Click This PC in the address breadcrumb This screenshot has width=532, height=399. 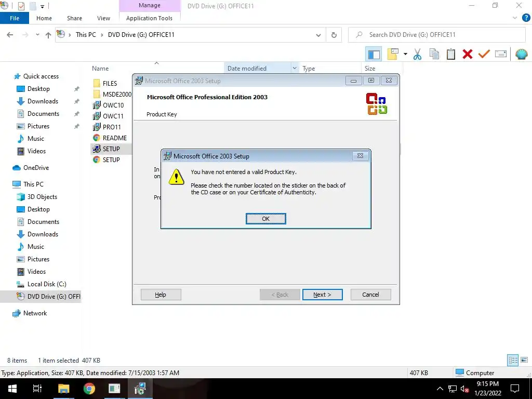coord(86,35)
